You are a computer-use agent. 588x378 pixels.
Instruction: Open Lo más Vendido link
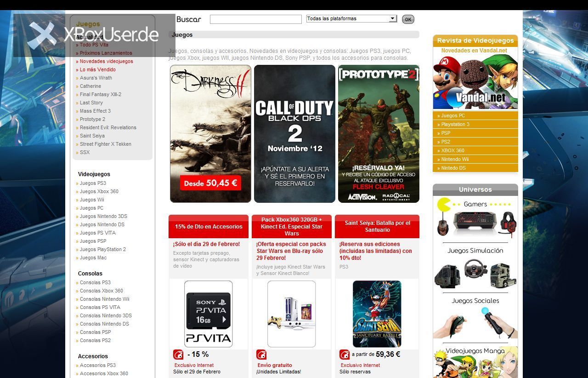(97, 69)
